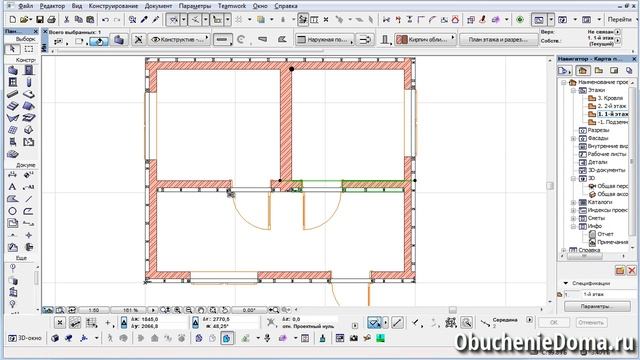This screenshot has height=360, width=640.
Task: Select the Marquee tool
Action: click(x=29, y=49)
